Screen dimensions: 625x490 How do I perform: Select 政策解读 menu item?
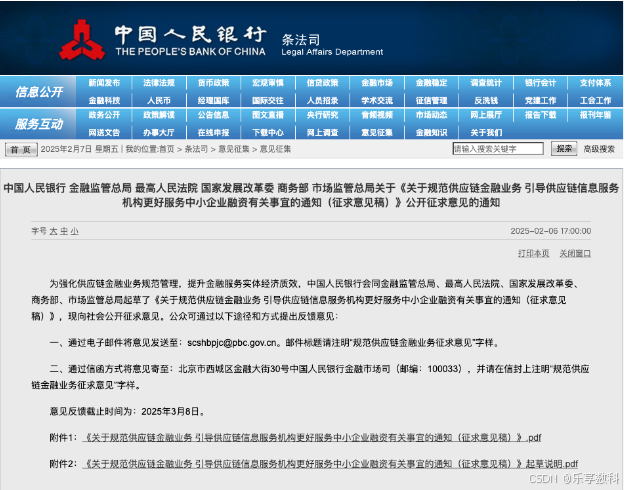click(x=159, y=115)
